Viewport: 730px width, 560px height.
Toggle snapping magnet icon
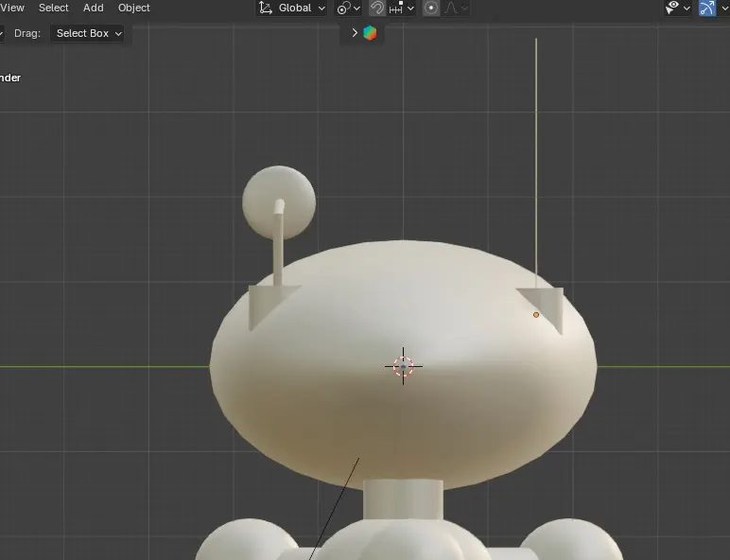pyautogui.click(x=377, y=8)
